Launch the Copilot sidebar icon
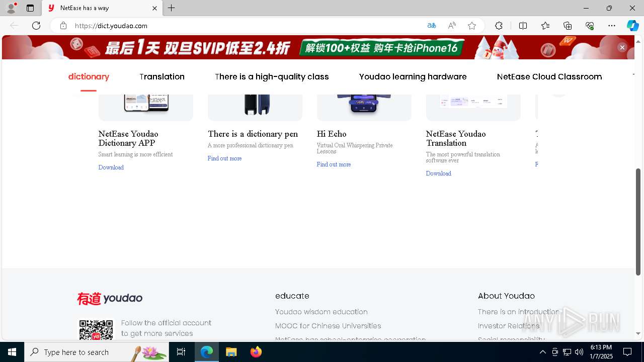644x362 pixels. pos(632,26)
